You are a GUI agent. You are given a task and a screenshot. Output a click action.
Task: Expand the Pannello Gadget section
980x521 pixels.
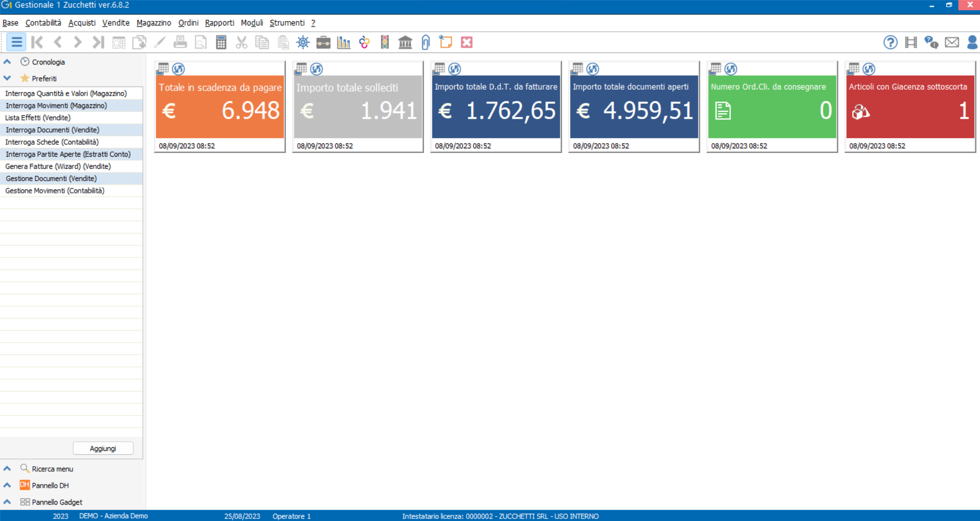(7, 502)
